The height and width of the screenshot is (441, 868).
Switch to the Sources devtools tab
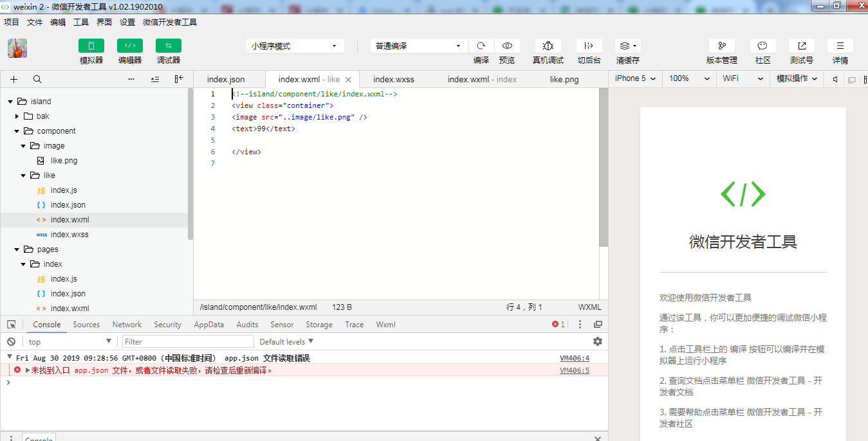pos(86,325)
